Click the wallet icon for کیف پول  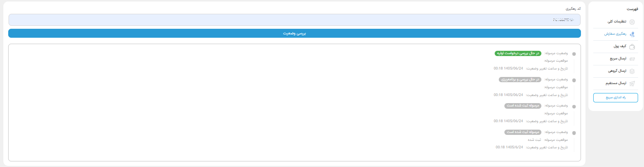tap(632, 47)
